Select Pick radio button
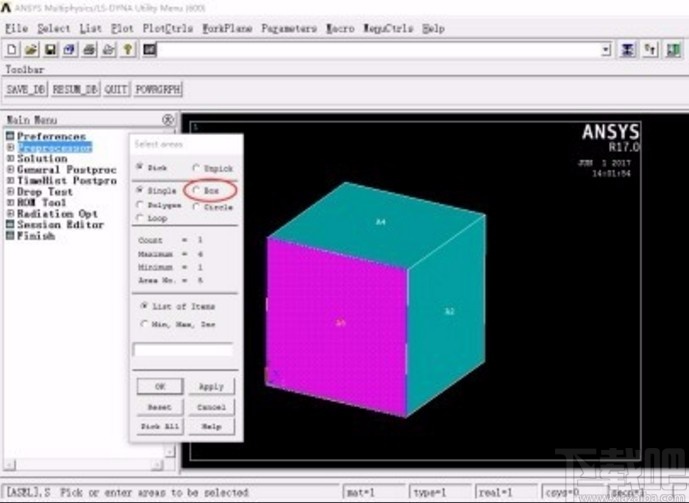Viewport: 689px width, 503px height. tap(140, 167)
